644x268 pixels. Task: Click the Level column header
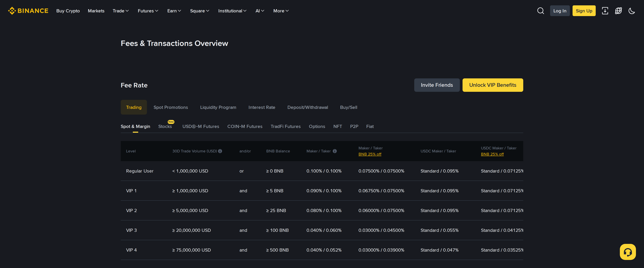131,151
